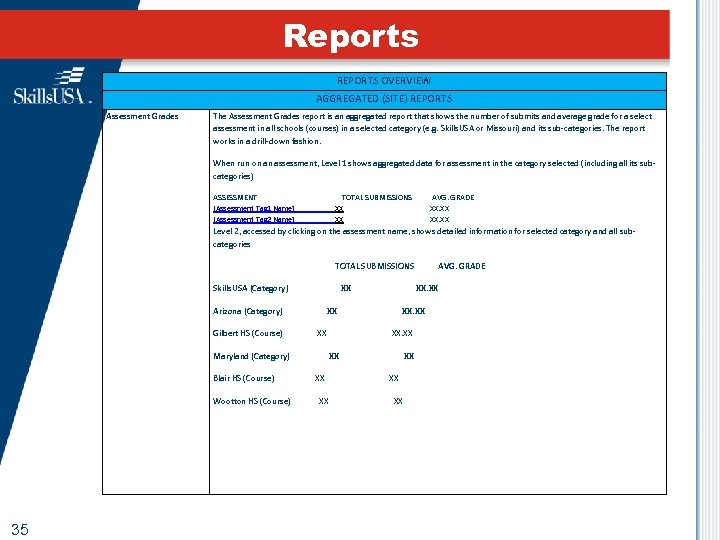720x540 pixels.
Task: Click the 'Wootton HS (Course)' row
Action: pyautogui.click(x=308, y=401)
